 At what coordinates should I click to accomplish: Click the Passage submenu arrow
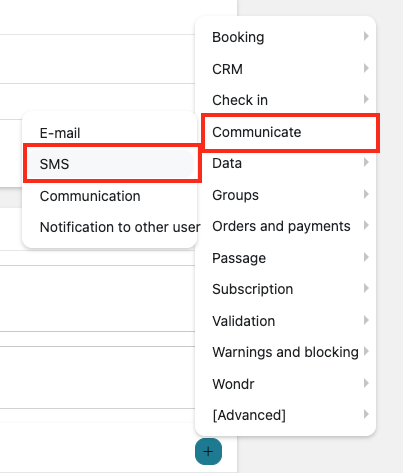point(366,257)
